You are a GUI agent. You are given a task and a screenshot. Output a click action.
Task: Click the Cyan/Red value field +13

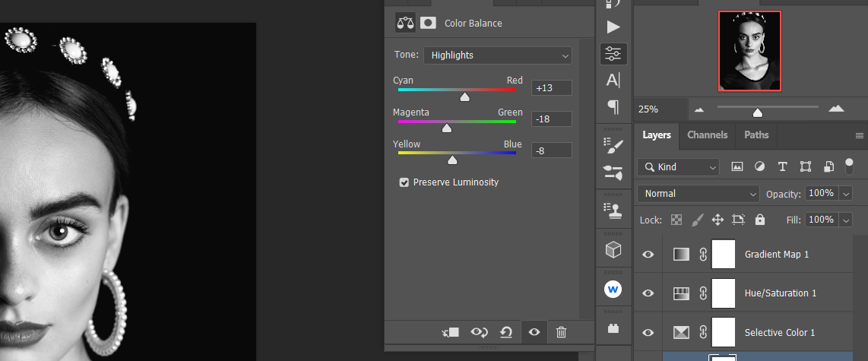click(551, 87)
